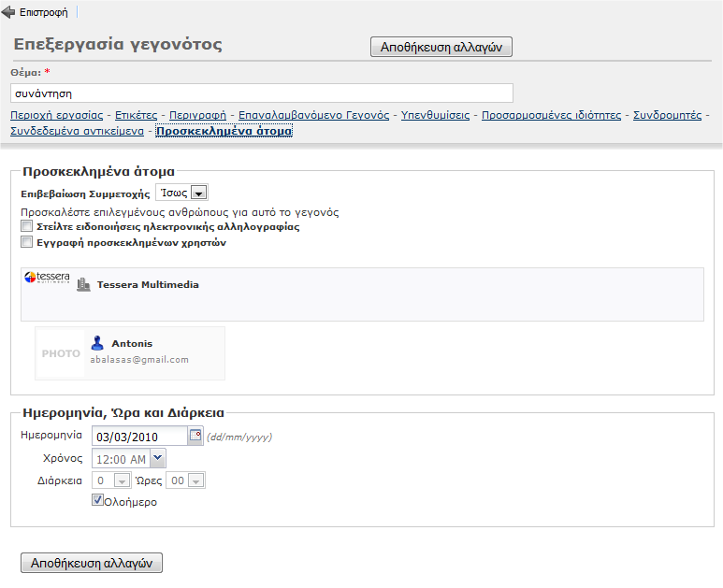
Task: Click the building icon next to Tessera Multimedia
Action: [84, 284]
